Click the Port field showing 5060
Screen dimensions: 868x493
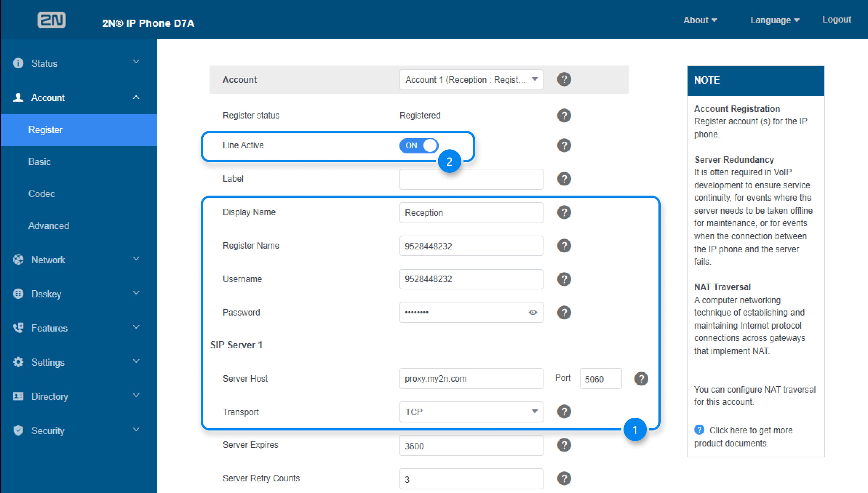(x=601, y=379)
